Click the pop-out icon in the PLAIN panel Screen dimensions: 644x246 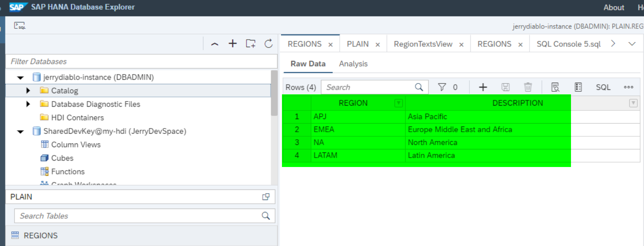pos(266,197)
